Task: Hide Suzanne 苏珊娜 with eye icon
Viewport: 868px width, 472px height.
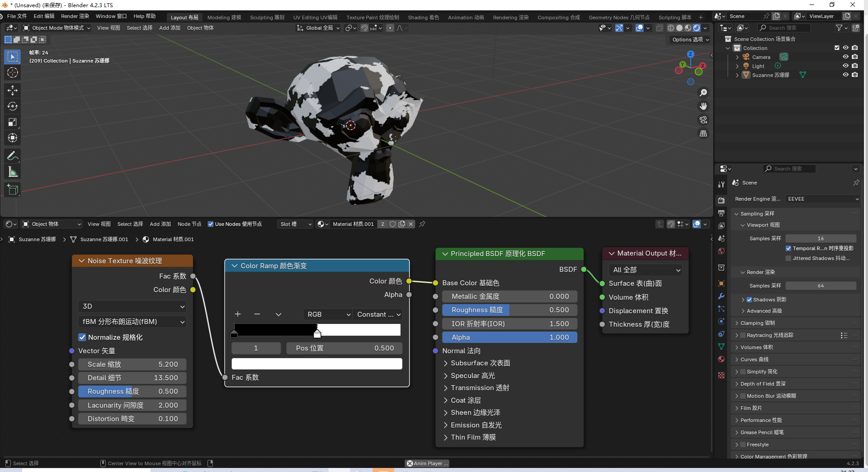Action: pos(846,75)
